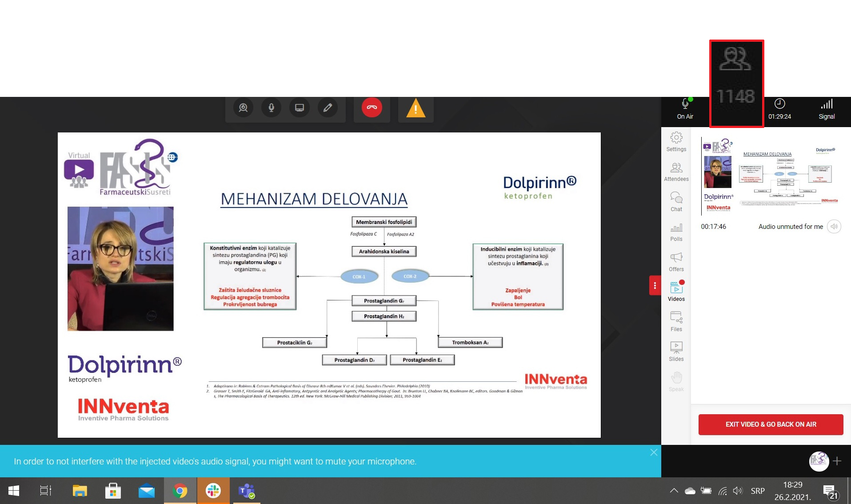Screen dimensions: 851x504
Task: Open Task View on the taskbar
Action: tap(46, 491)
